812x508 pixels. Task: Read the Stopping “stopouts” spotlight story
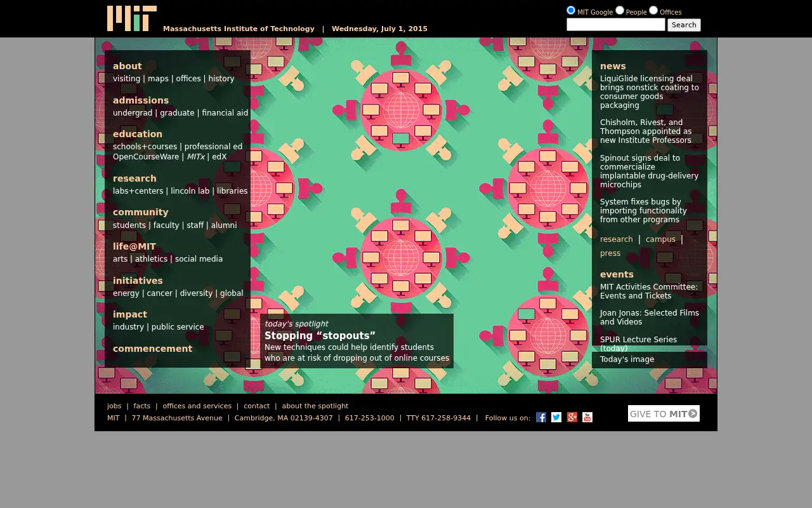click(x=320, y=336)
